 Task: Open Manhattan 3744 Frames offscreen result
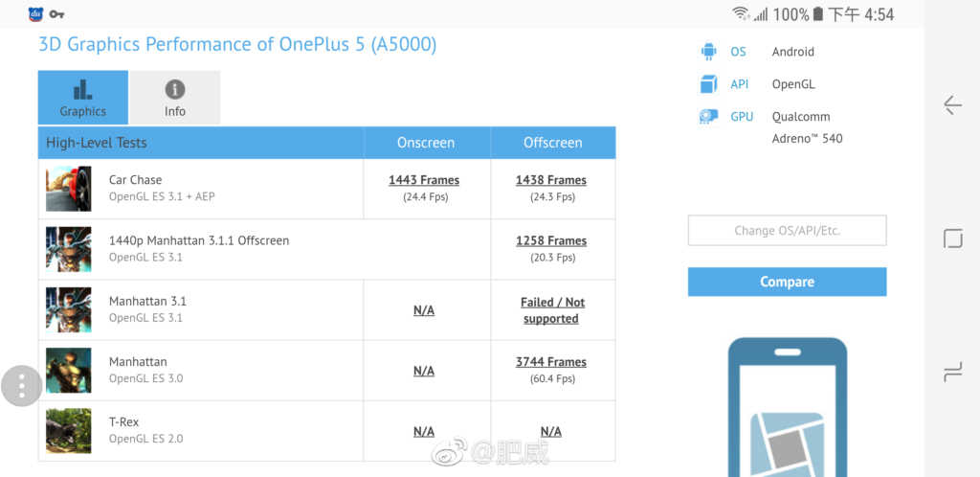tap(551, 362)
